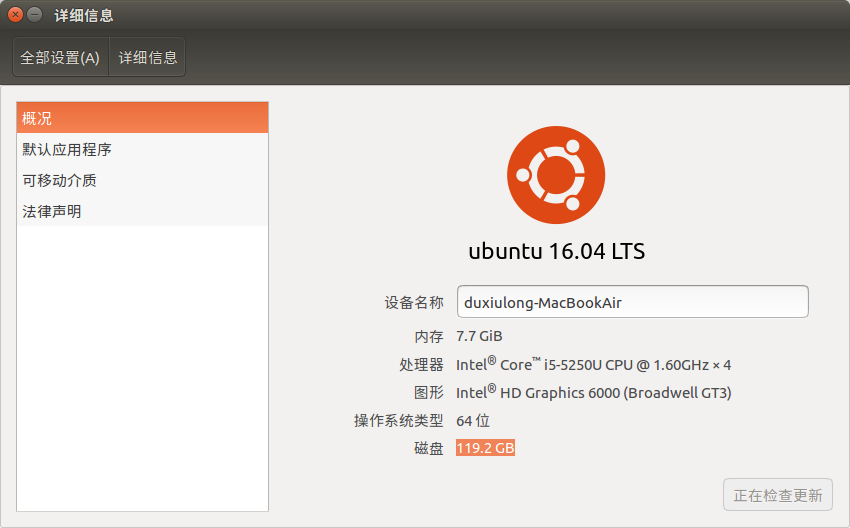The image size is (850, 528).
Task: Click the OS type value 64 位
Action: 473,420
